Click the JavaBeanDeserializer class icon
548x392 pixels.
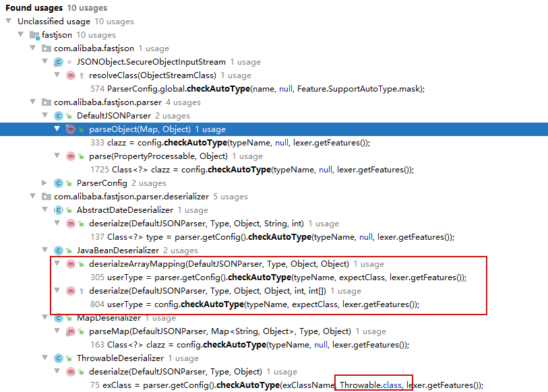(59, 251)
